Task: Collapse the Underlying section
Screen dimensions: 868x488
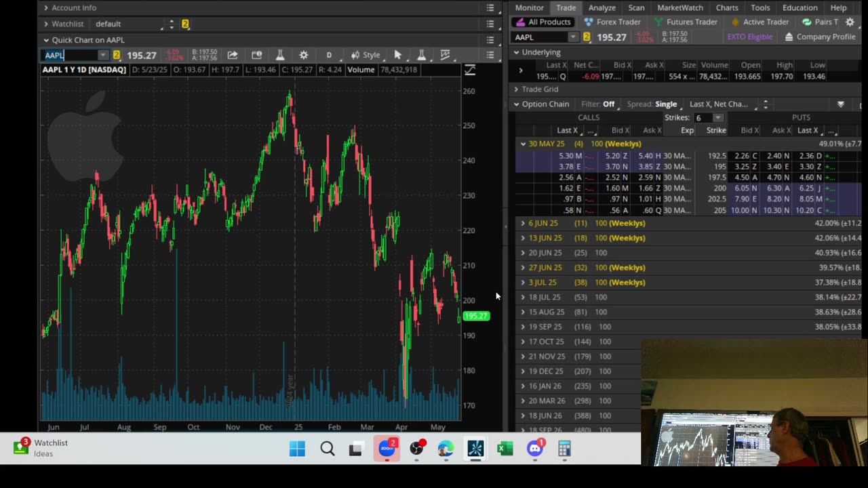Action: tap(516, 52)
